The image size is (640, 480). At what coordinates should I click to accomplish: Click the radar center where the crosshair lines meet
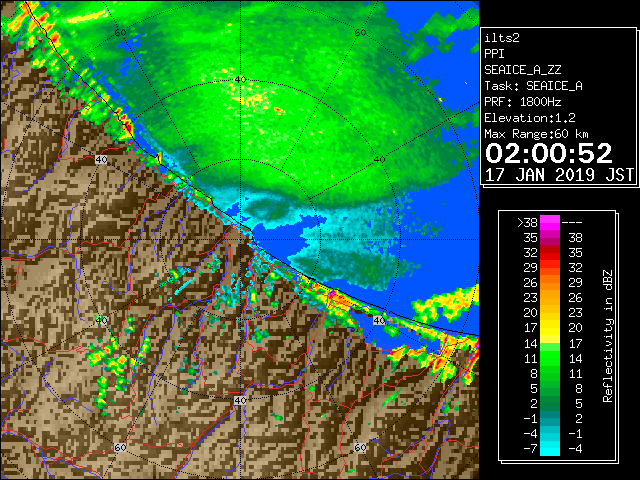240,240
